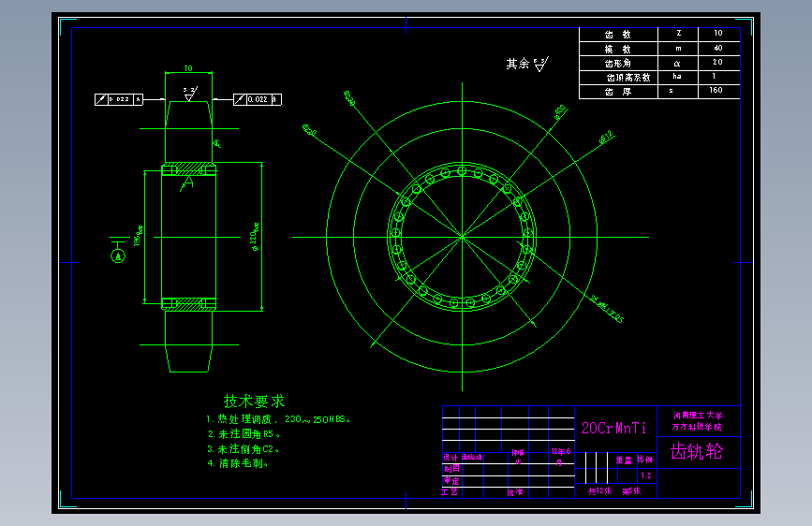This screenshot has height=526, width=812.
Task: Select material text "20CrMnTi" in title block
Action: pos(614,428)
